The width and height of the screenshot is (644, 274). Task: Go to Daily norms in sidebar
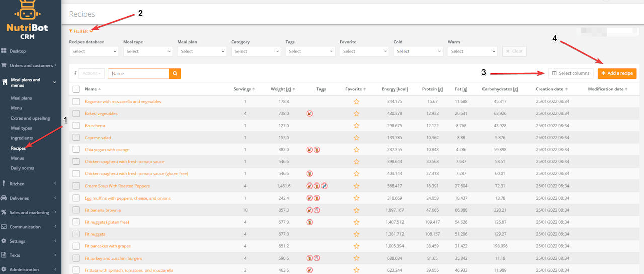pyautogui.click(x=22, y=168)
